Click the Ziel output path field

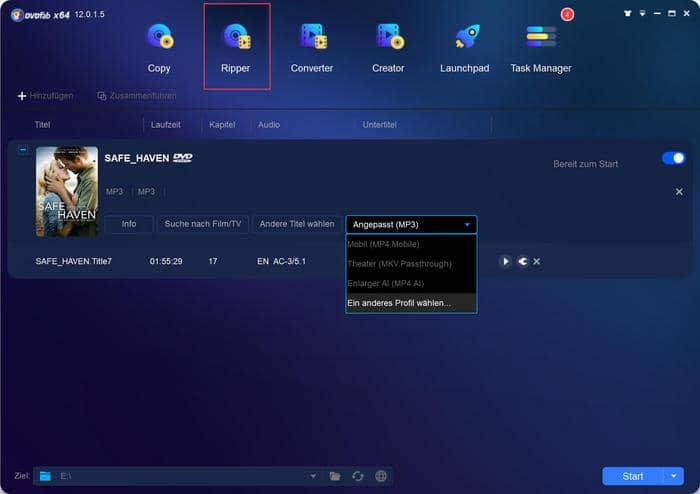click(181, 476)
